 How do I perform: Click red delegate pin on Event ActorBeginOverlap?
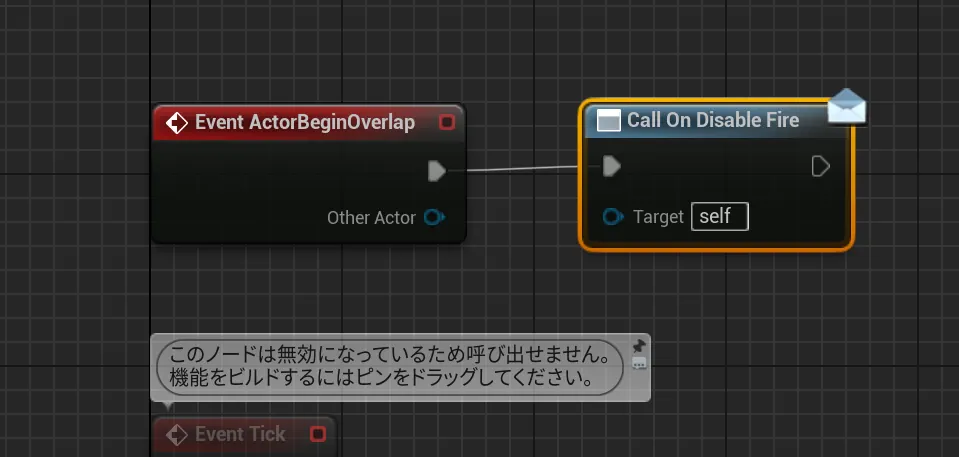click(447, 123)
